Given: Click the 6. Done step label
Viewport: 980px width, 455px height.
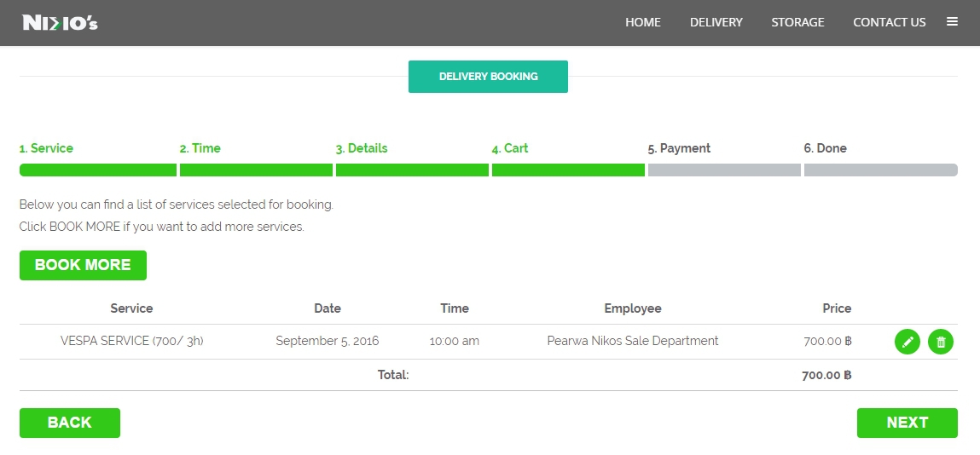Looking at the screenshot, I should [825, 148].
